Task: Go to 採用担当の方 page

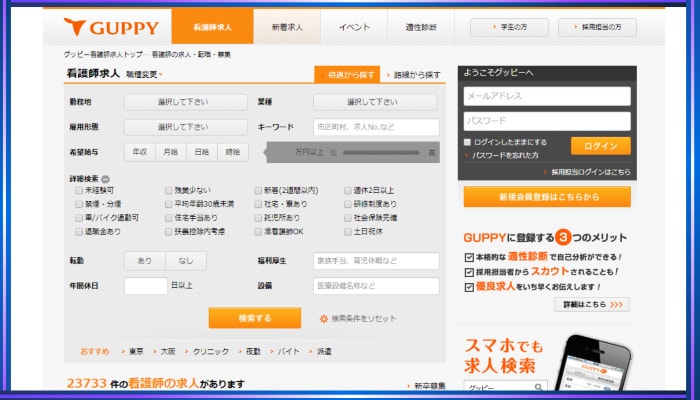Action: tap(597, 27)
